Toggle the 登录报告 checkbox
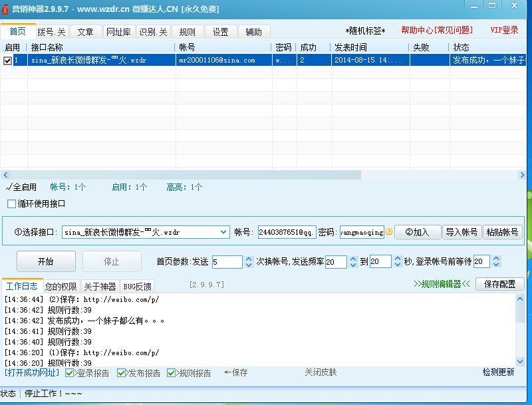The image size is (532, 405). point(70,373)
